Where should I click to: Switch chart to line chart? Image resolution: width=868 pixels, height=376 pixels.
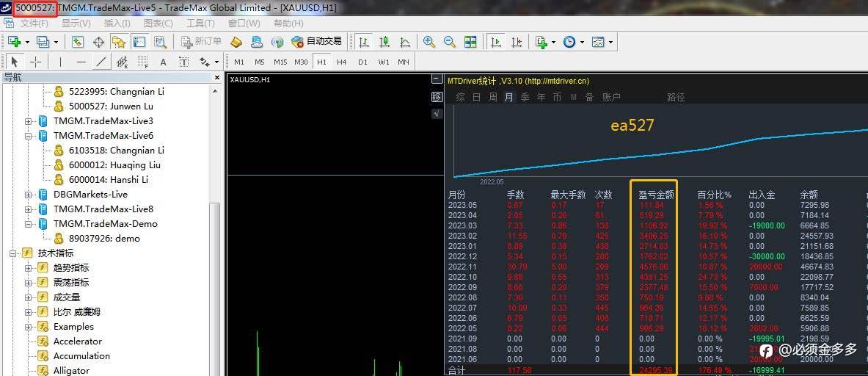[x=405, y=42]
